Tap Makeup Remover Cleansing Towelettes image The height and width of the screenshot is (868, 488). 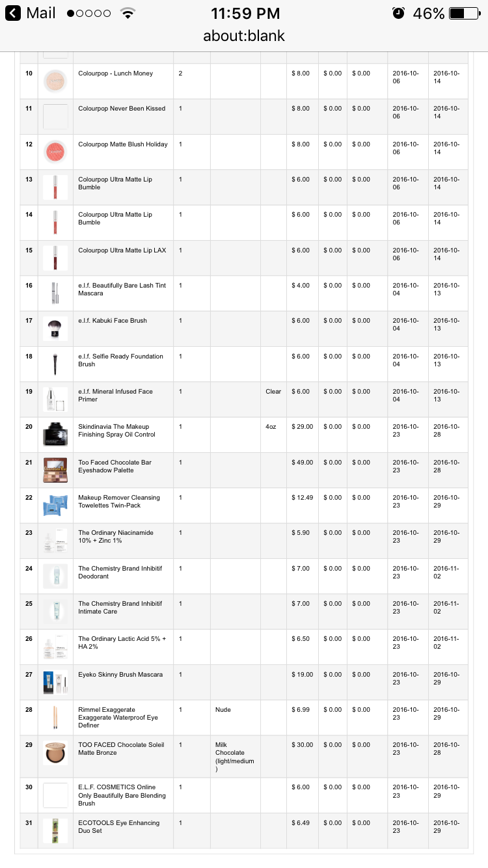point(55,505)
